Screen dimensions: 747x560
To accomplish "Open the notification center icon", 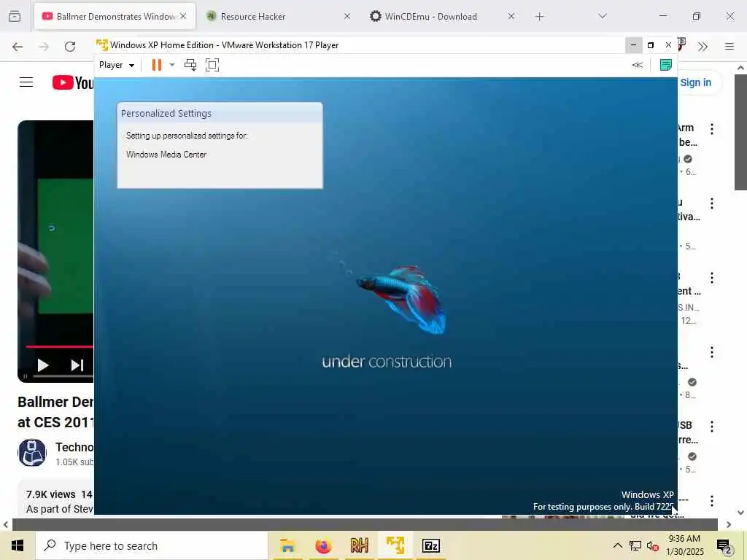I will point(724,546).
